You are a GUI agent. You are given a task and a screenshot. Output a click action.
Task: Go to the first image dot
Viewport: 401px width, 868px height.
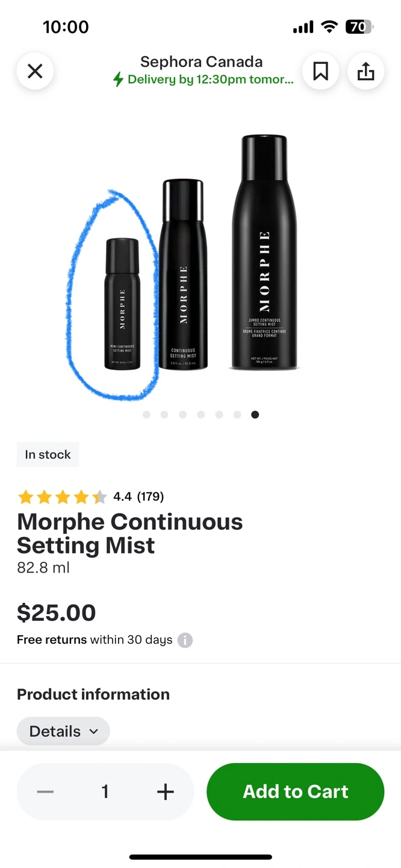pos(146,415)
